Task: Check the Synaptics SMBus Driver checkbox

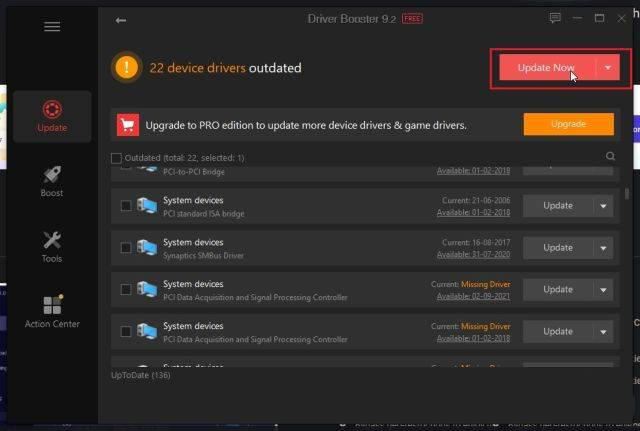Action: tap(125, 248)
